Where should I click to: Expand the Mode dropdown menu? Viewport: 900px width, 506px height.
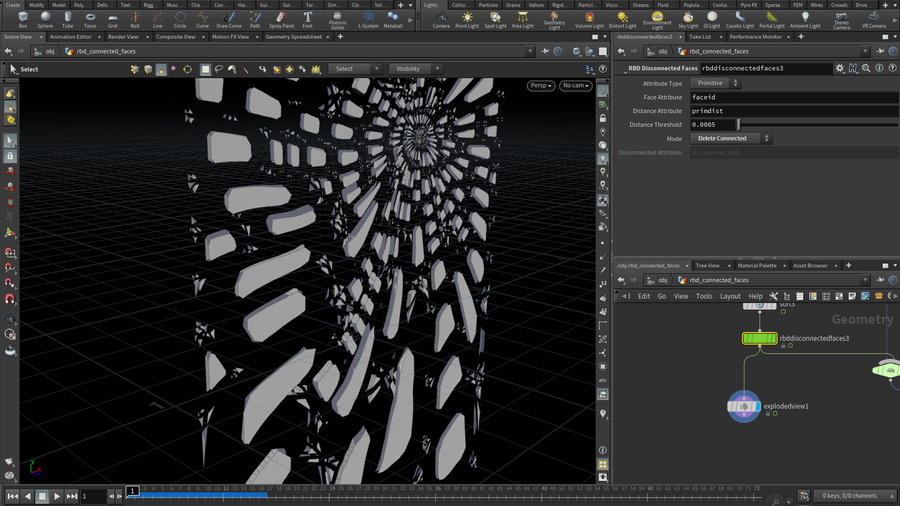point(731,138)
